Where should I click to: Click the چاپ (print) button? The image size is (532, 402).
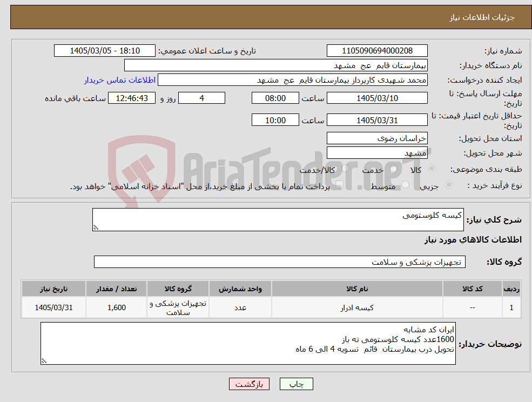296,384
